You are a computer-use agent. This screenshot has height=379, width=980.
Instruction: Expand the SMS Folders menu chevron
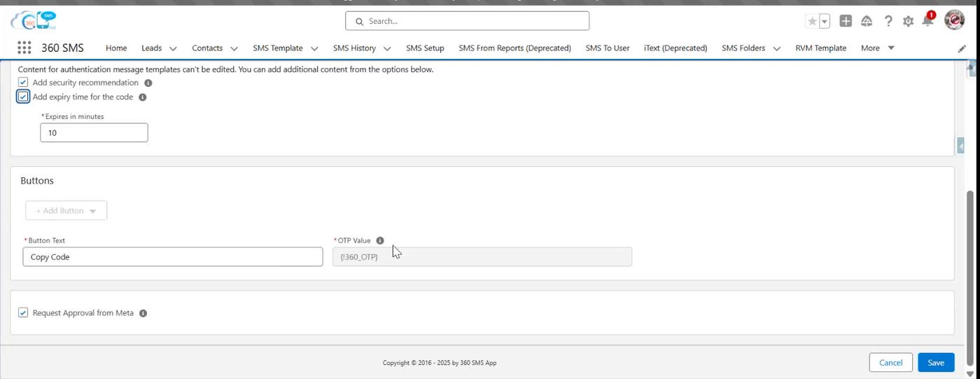776,48
